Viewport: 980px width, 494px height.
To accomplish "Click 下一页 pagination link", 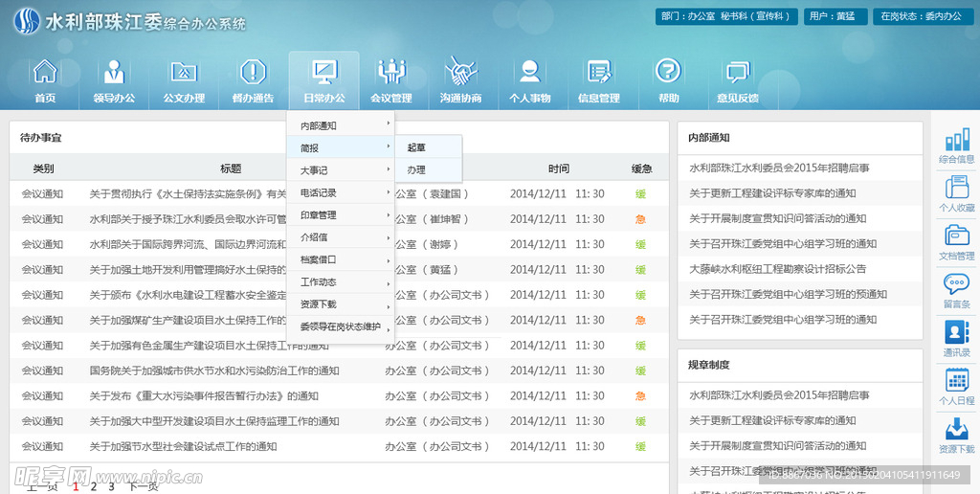I will (144, 486).
